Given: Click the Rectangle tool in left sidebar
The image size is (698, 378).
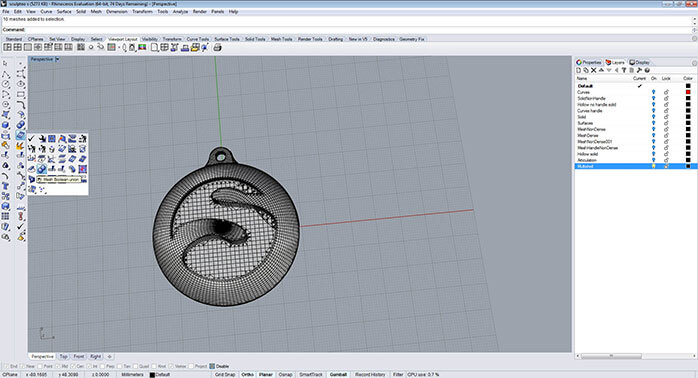Looking at the screenshot, I should click(x=20, y=94).
